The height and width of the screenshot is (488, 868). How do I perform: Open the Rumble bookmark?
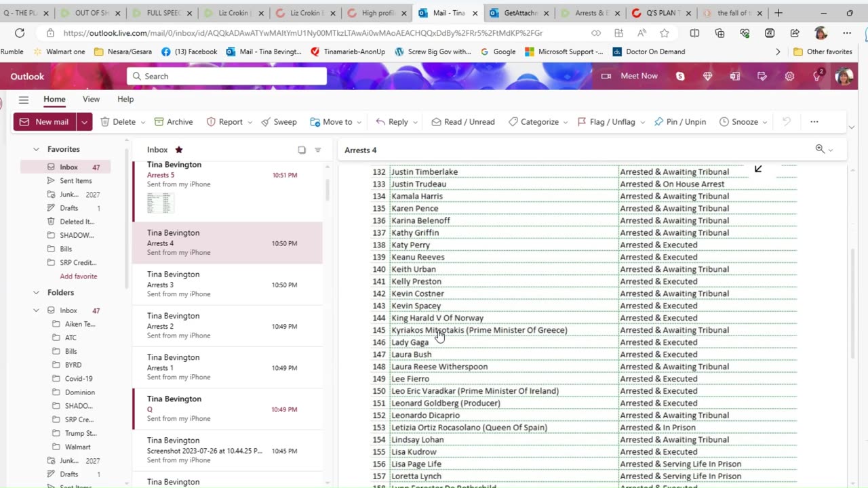tap(12, 52)
